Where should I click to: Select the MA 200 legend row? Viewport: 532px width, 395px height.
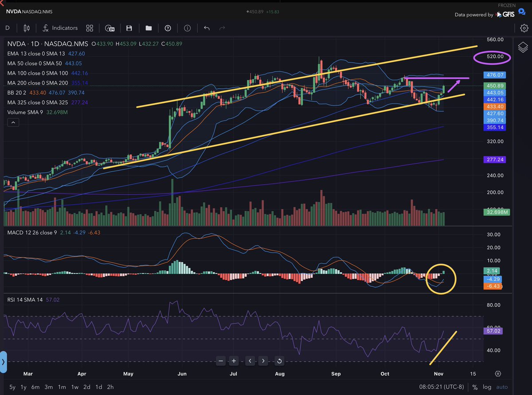point(47,83)
